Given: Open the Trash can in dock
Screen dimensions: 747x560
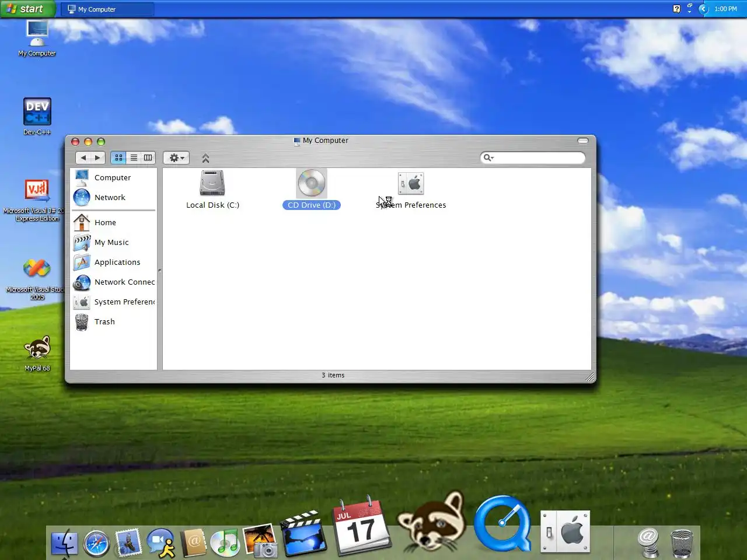Looking at the screenshot, I should pyautogui.click(x=682, y=543).
